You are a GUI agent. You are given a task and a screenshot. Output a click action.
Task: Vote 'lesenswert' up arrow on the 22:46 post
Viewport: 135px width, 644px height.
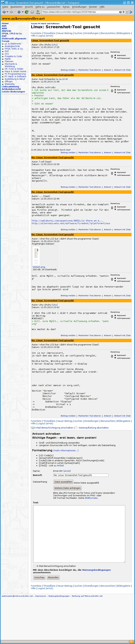point(115,207)
